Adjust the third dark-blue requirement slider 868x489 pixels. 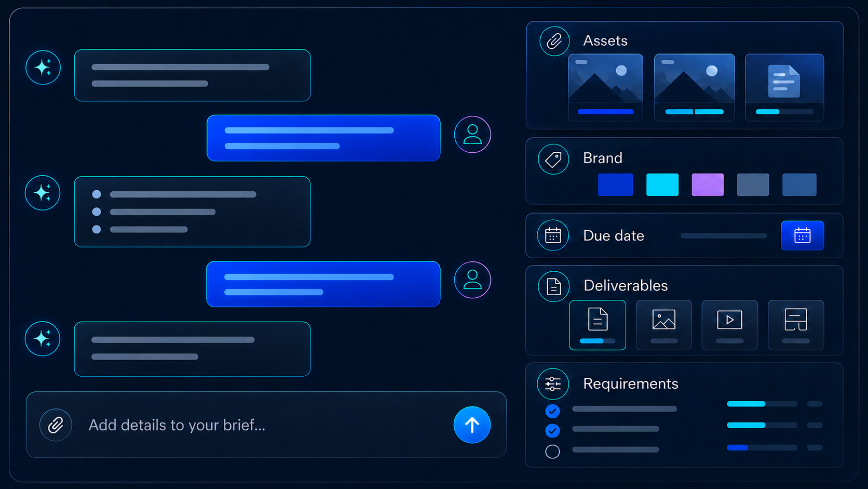(x=762, y=447)
